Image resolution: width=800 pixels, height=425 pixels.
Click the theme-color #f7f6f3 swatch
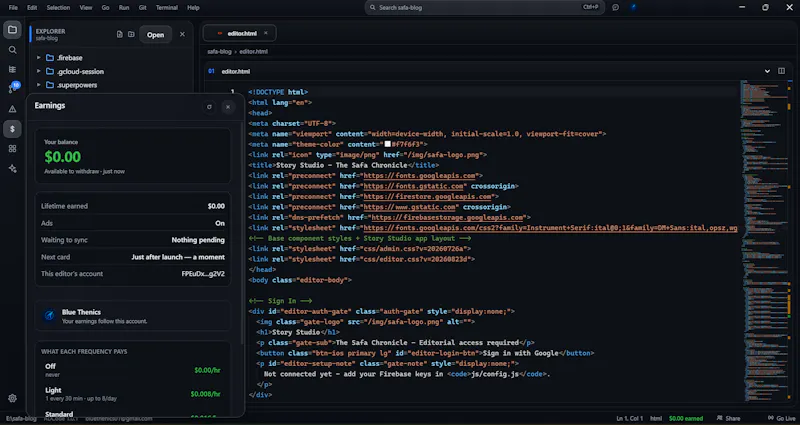(x=388, y=144)
